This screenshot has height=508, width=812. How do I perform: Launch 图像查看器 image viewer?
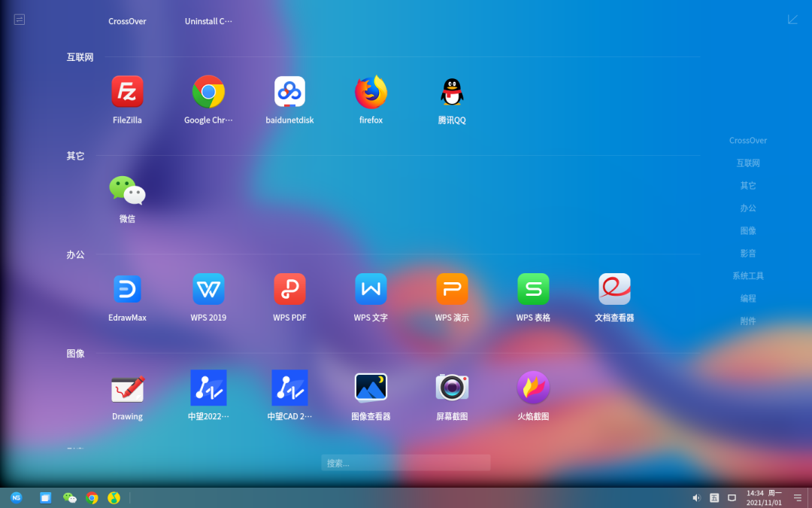pos(371,388)
